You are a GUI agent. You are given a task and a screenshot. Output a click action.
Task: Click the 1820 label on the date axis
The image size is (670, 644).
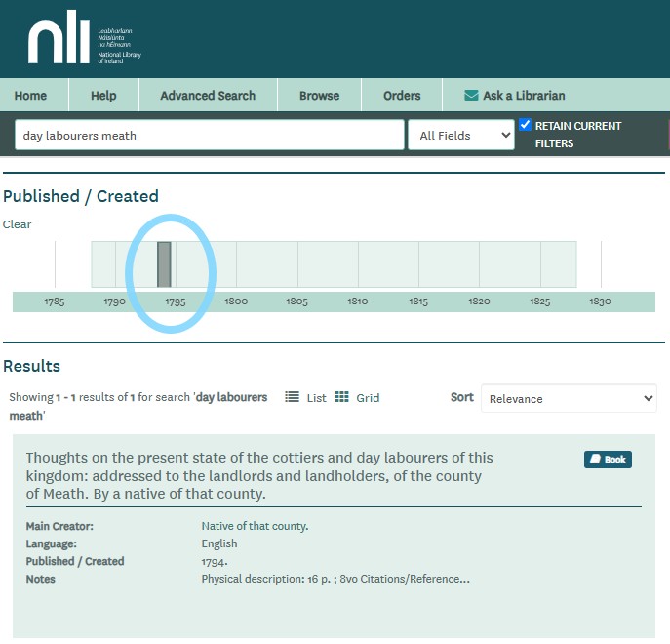(x=479, y=302)
